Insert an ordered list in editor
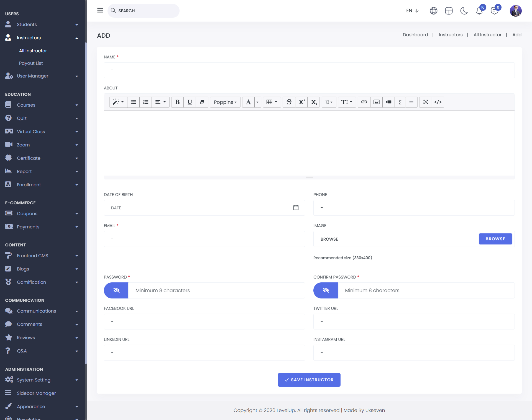The width and height of the screenshot is (532, 420). 145,102
